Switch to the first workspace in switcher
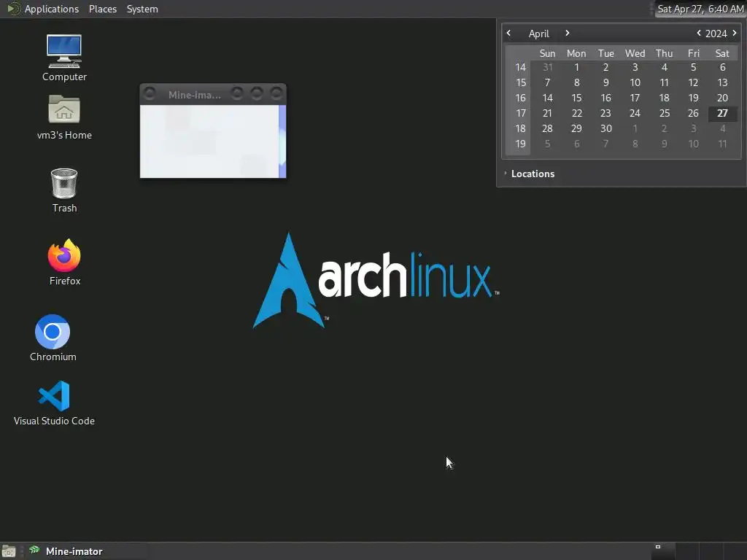747x560 pixels. click(x=662, y=551)
